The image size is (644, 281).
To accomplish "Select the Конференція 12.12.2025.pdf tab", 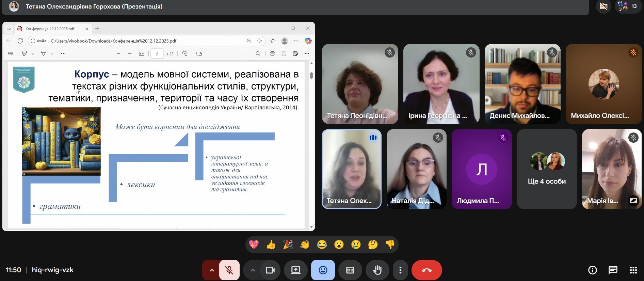I will 50,29.
